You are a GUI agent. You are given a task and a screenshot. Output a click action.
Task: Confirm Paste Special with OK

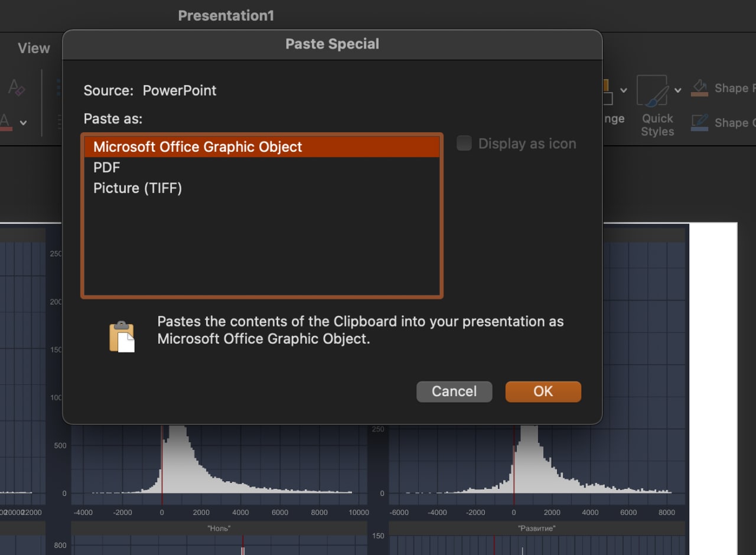pos(543,391)
